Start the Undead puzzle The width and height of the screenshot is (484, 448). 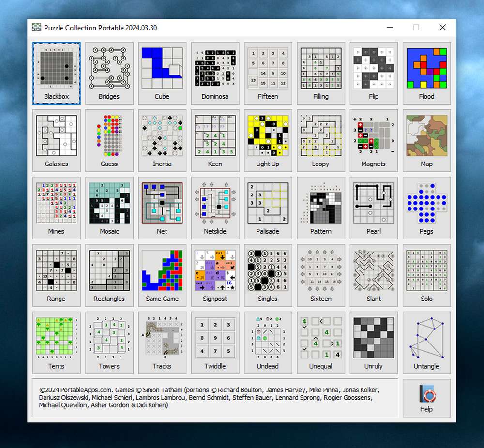pyautogui.click(x=268, y=343)
